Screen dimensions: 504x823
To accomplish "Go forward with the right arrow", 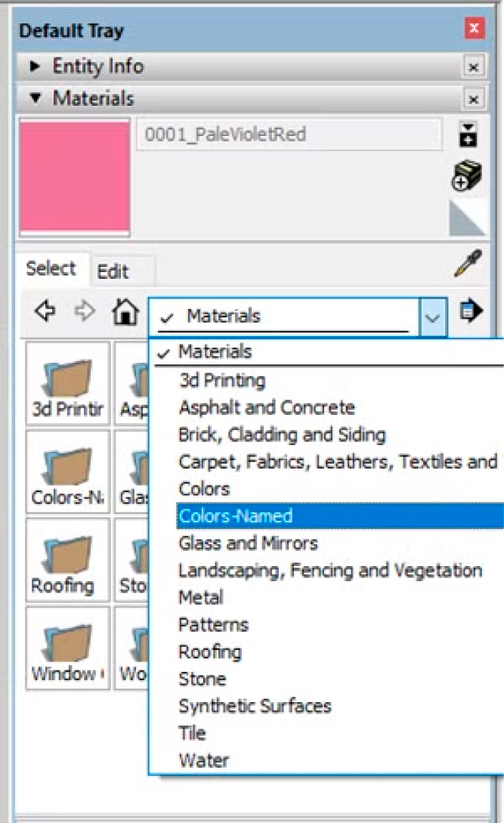I will [x=85, y=311].
